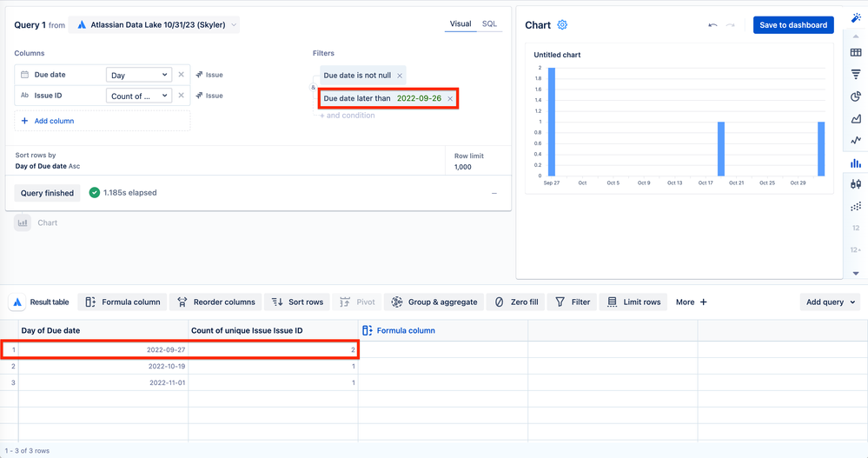Select the scatter plot chart type icon
Viewport: 868px width, 458px height.
coord(856,206)
